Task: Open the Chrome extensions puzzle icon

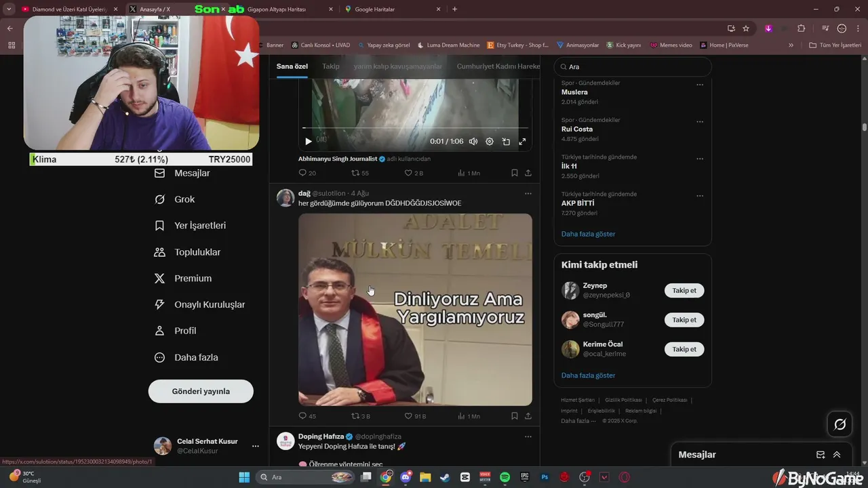Action: (x=802, y=28)
